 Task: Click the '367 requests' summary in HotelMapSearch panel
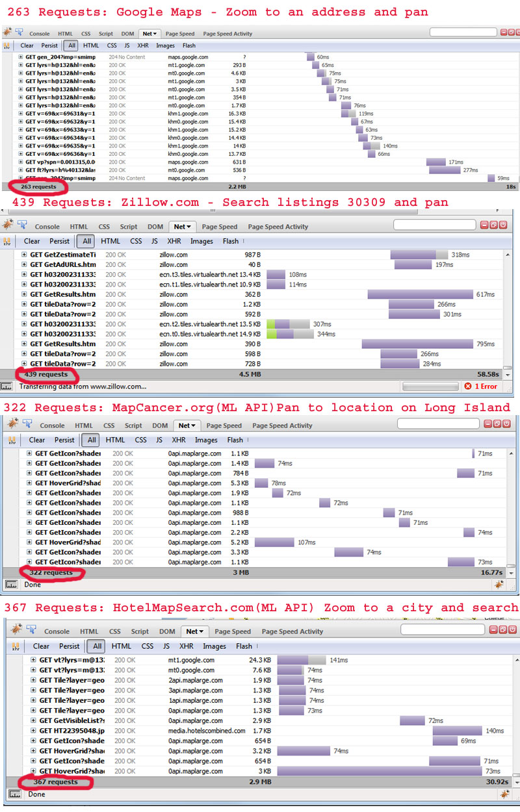55,781
